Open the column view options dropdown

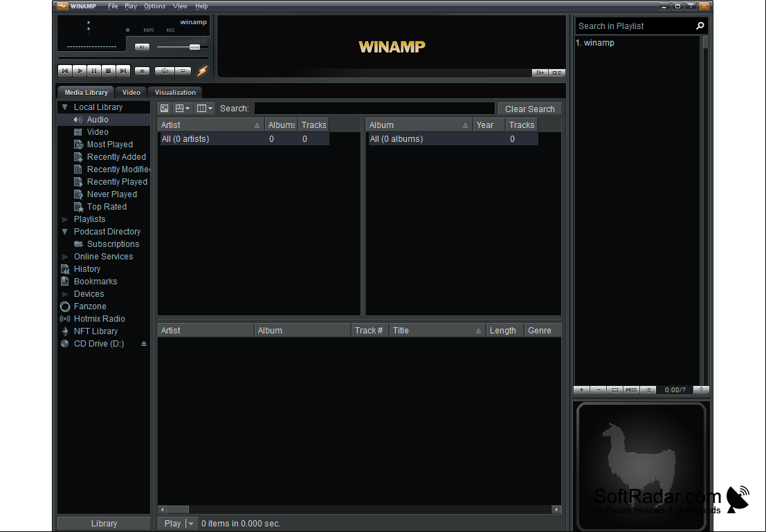[205, 109]
